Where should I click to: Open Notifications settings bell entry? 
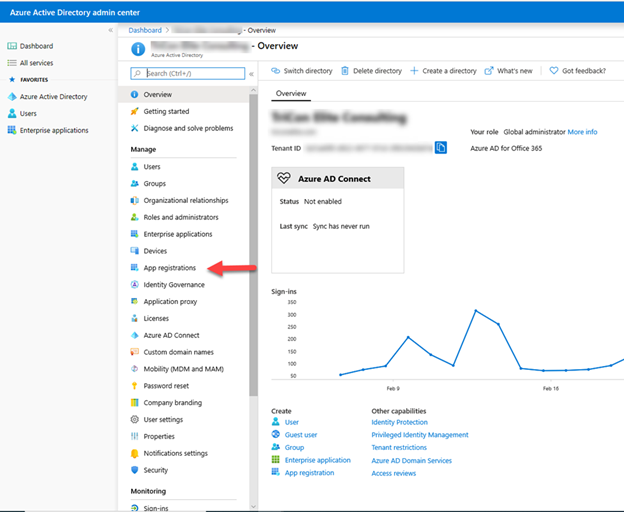176,454
